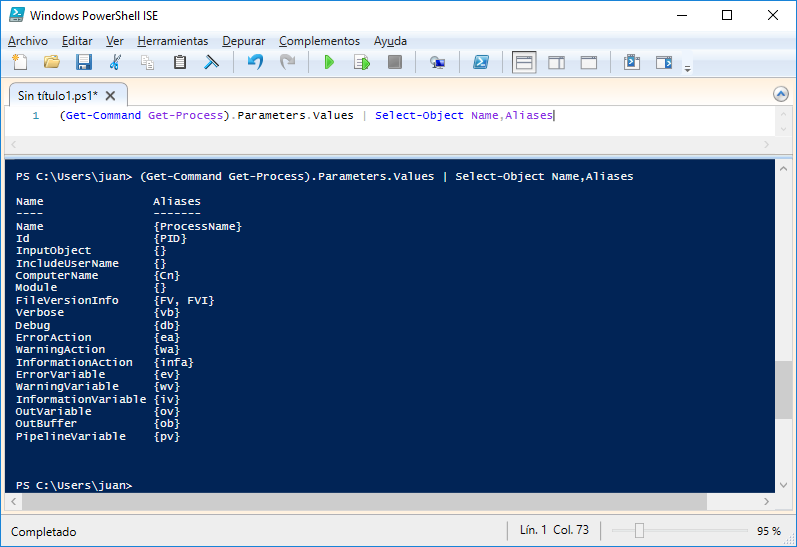
Task: Open the Herramientas menu
Action: pos(173,41)
